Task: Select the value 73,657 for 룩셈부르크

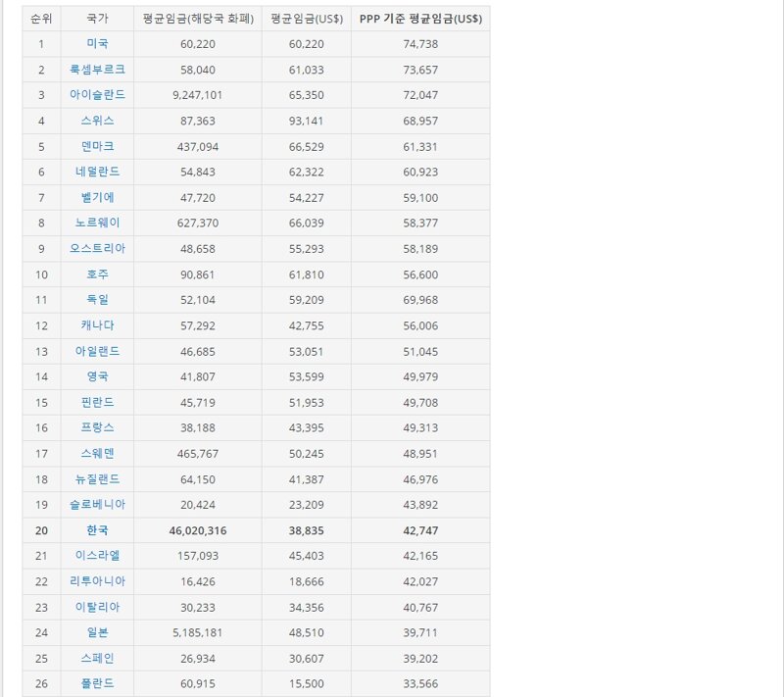Action: [x=420, y=70]
